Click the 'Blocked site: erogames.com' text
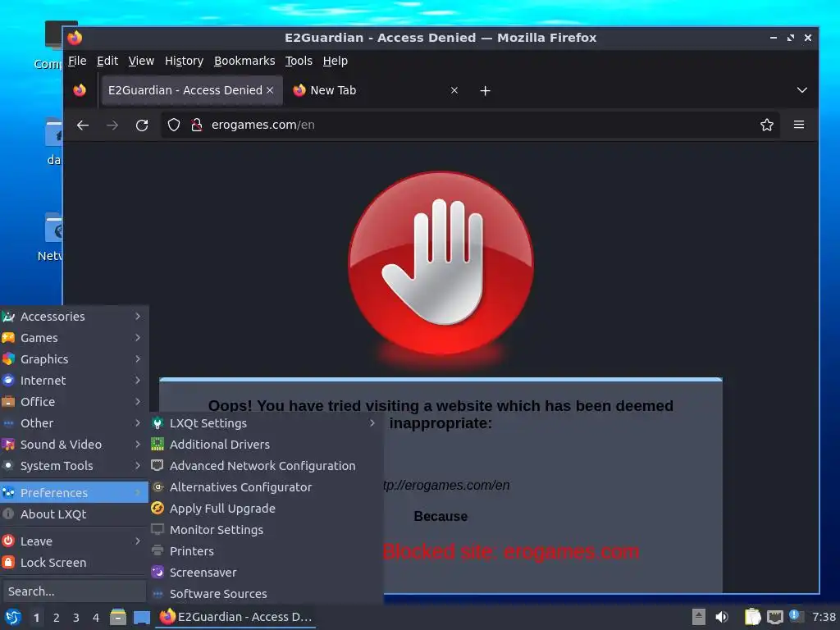 tap(510, 552)
